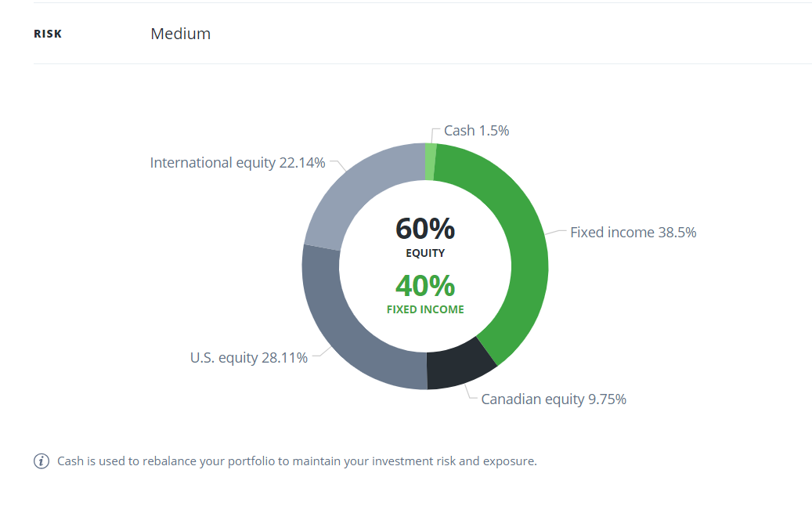This screenshot has height=513, width=812.
Task: Click the 60% figure in chart center
Action: [425, 229]
